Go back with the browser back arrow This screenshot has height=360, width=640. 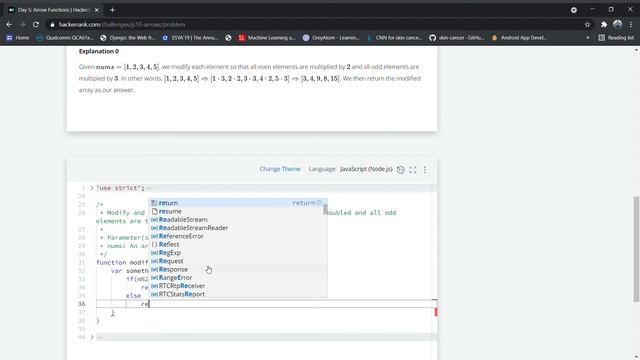(9, 24)
